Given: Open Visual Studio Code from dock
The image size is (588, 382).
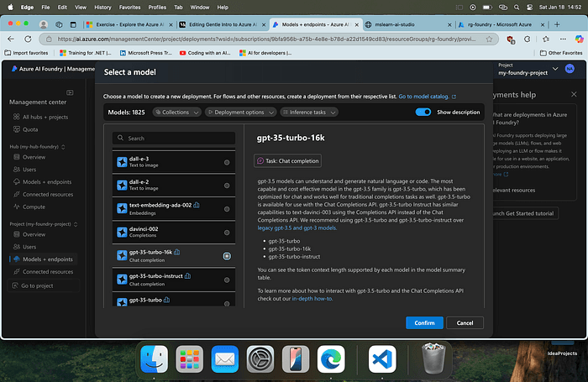Looking at the screenshot, I should [x=382, y=359].
